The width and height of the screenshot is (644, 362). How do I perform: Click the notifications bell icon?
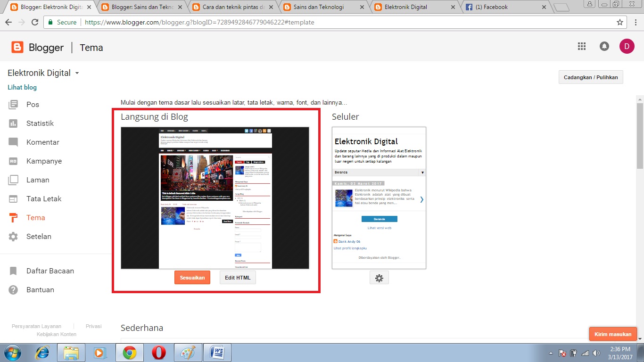click(604, 46)
